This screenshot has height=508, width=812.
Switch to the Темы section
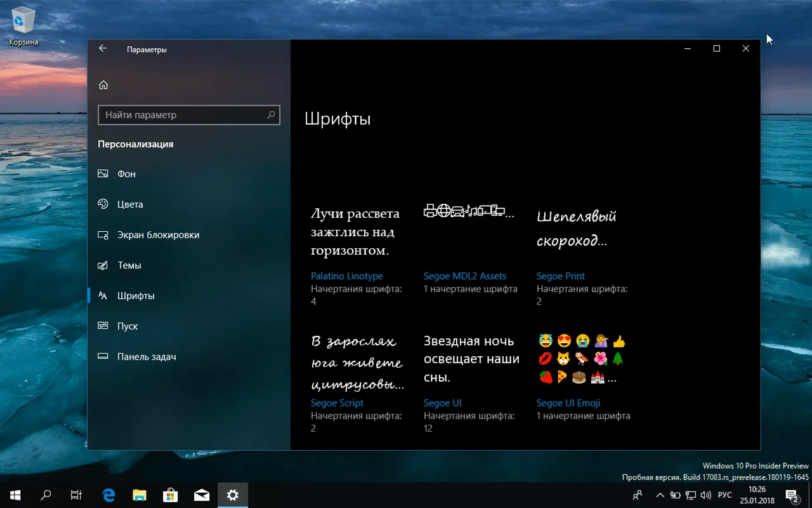pos(189,265)
